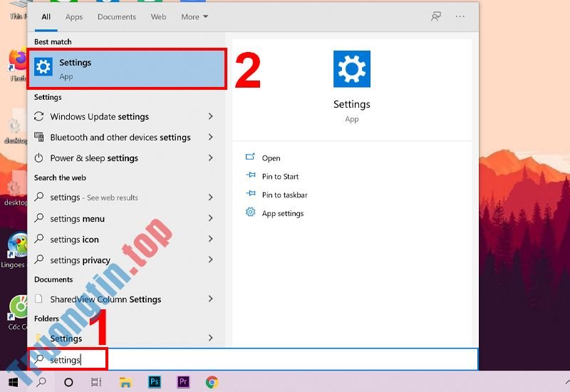This screenshot has height=392, width=570.
Task: Click the large Settings gear preview icon
Action: coord(352,68)
